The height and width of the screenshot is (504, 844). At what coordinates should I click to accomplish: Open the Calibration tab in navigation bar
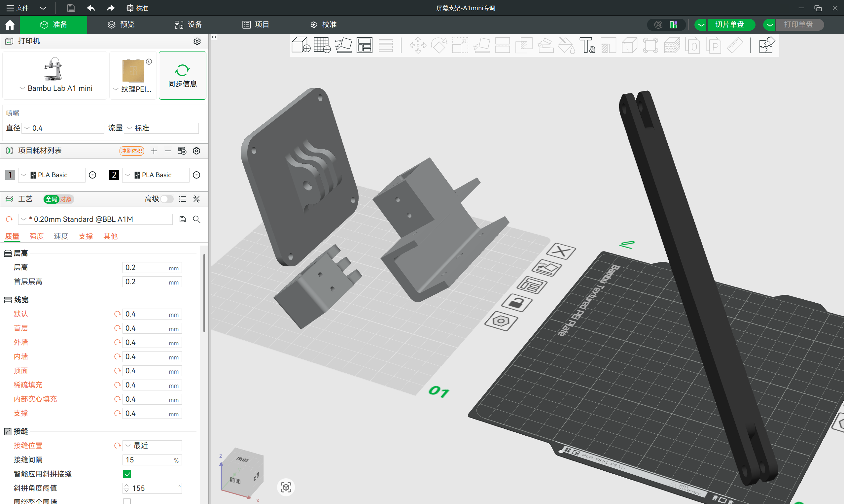click(x=323, y=24)
